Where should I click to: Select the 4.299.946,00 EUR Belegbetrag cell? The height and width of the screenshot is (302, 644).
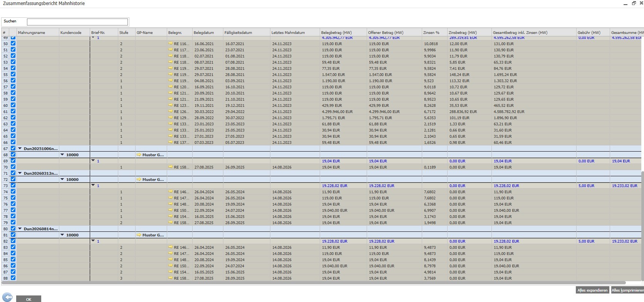click(x=343, y=111)
